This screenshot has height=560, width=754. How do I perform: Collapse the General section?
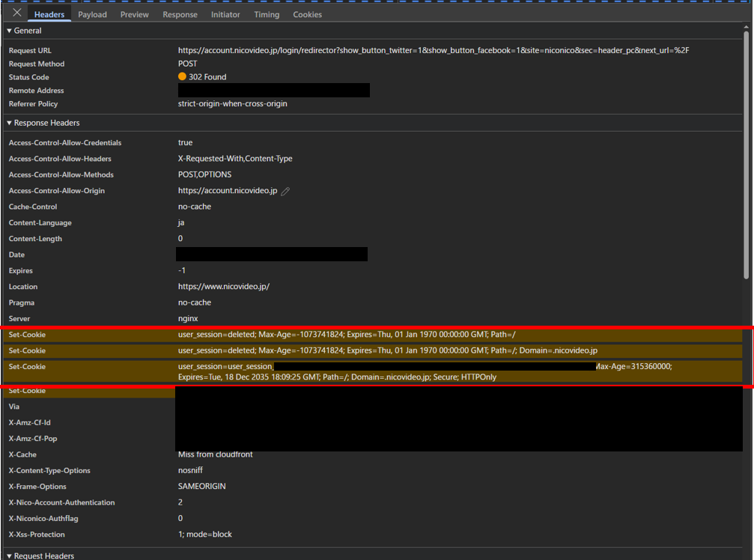(x=10, y=31)
